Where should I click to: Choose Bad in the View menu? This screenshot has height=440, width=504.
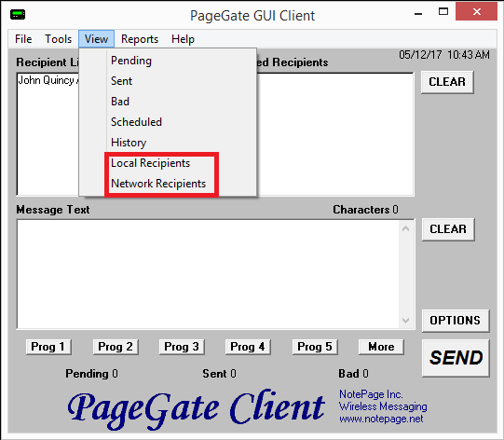(x=168, y=102)
